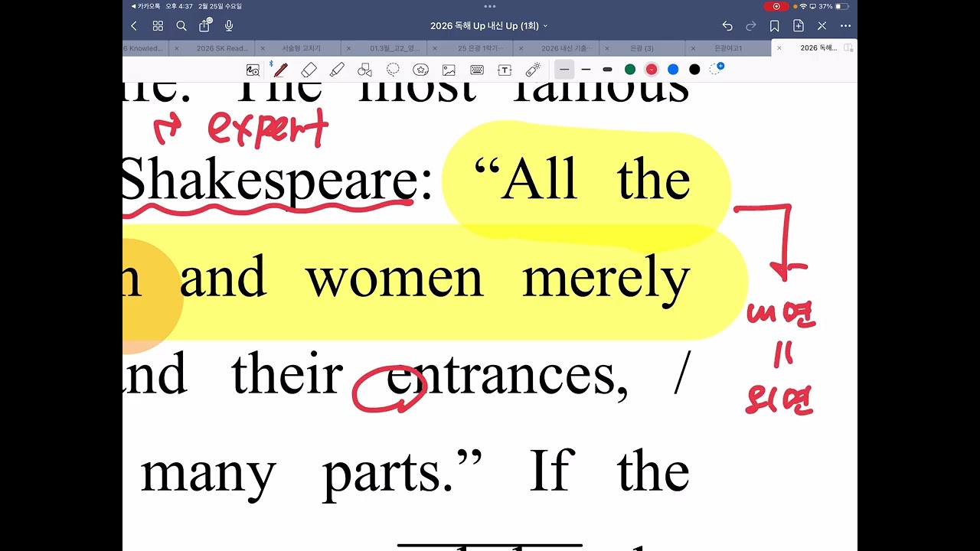Select the Highlighter tool
The width and height of the screenshot is (980, 551).
337,70
